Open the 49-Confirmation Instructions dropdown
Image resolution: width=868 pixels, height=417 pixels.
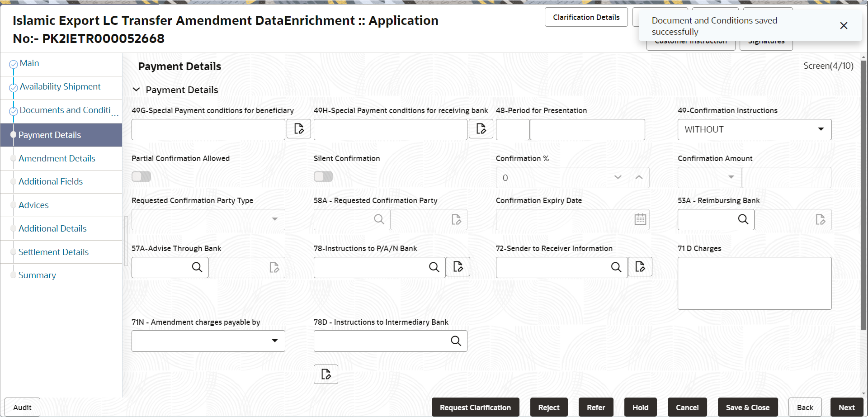pyautogui.click(x=821, y=129)
